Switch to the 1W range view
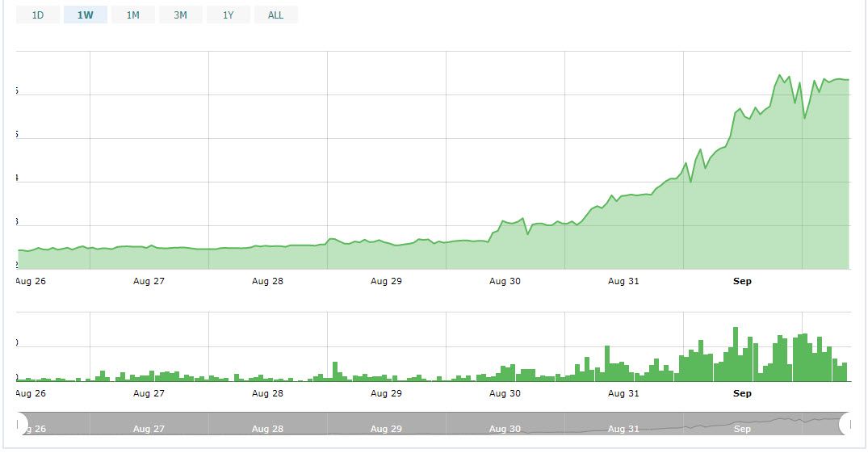Viewport: 868px width, 453px height. [86, 15]
